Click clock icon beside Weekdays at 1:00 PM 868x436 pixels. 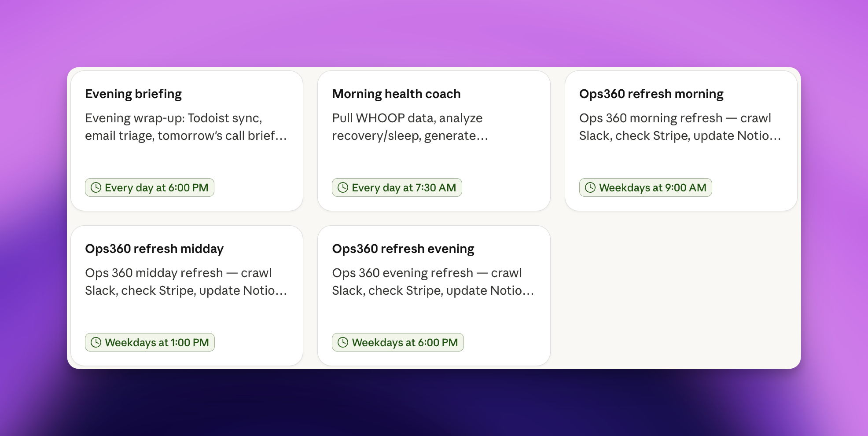coord(96,343)
